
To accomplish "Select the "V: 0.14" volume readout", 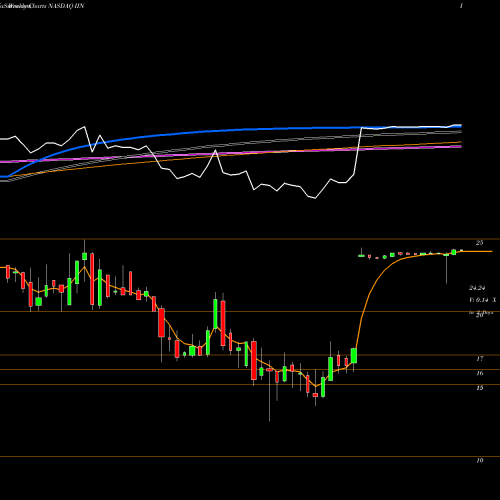I will tap(479, 300).
